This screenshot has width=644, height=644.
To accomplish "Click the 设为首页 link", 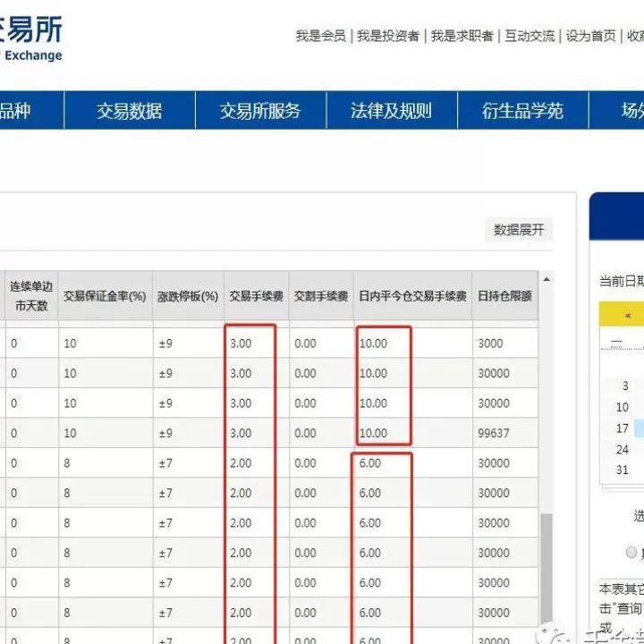I will 590,36.
